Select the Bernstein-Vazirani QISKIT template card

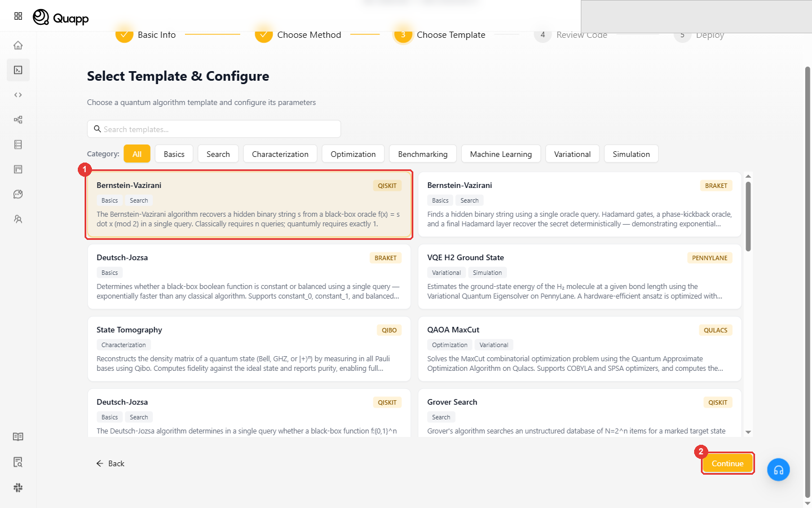[x=249, y=204]
